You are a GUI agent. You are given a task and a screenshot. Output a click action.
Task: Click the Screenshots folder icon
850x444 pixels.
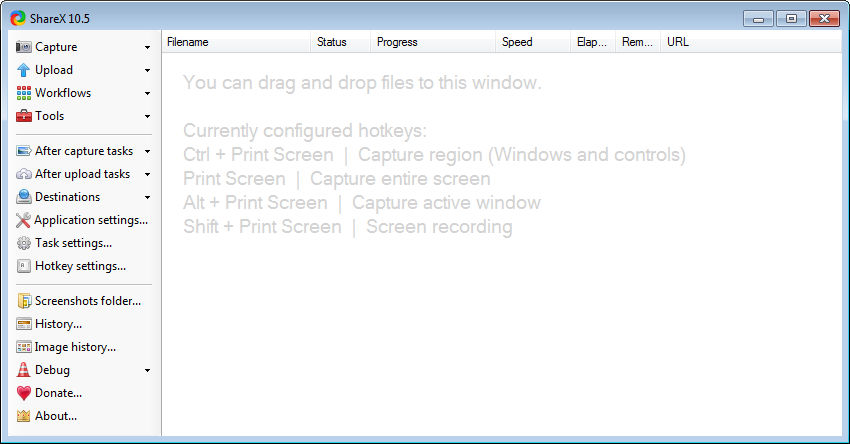(24, 301)
